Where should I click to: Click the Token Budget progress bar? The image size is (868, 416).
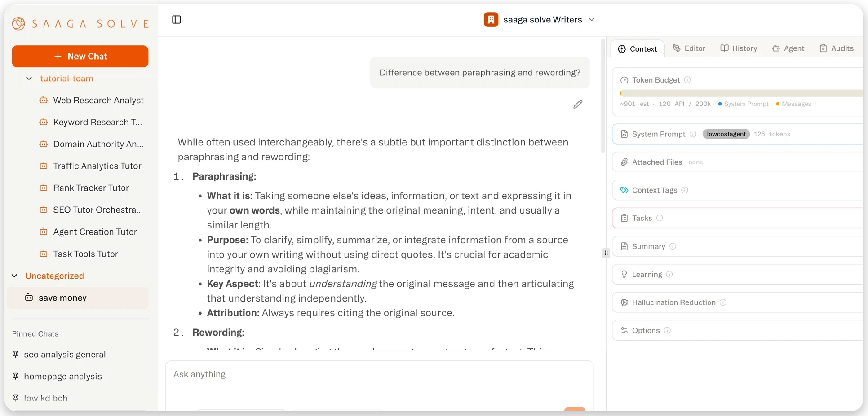pyautogui.click(x=741, y=93)
